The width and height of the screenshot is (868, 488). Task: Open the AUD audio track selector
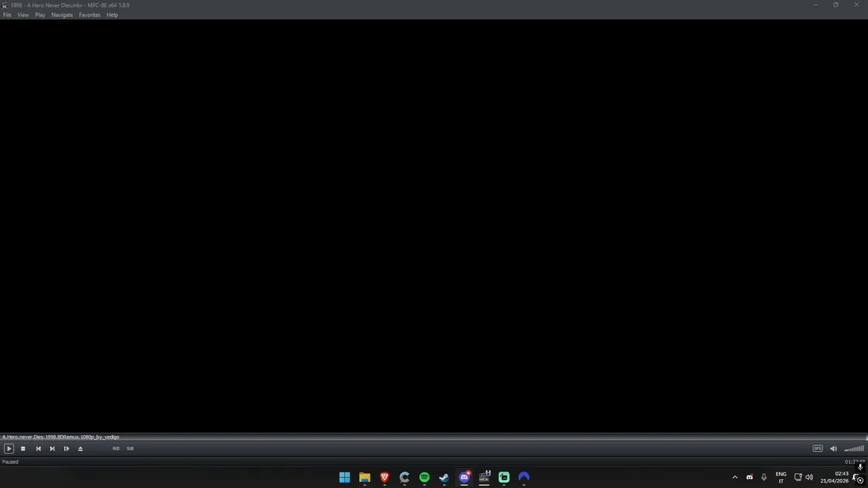click(116, 449)
